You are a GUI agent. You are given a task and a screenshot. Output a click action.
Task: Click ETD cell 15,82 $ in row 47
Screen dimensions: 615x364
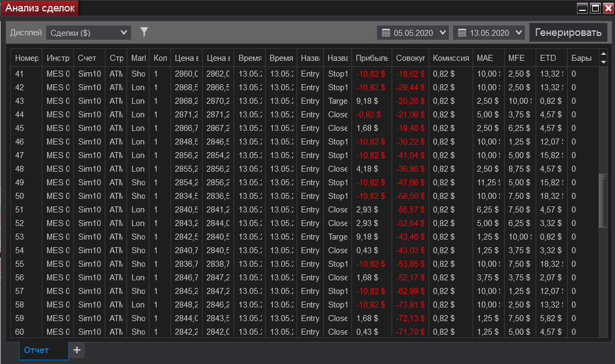[551, 155]
